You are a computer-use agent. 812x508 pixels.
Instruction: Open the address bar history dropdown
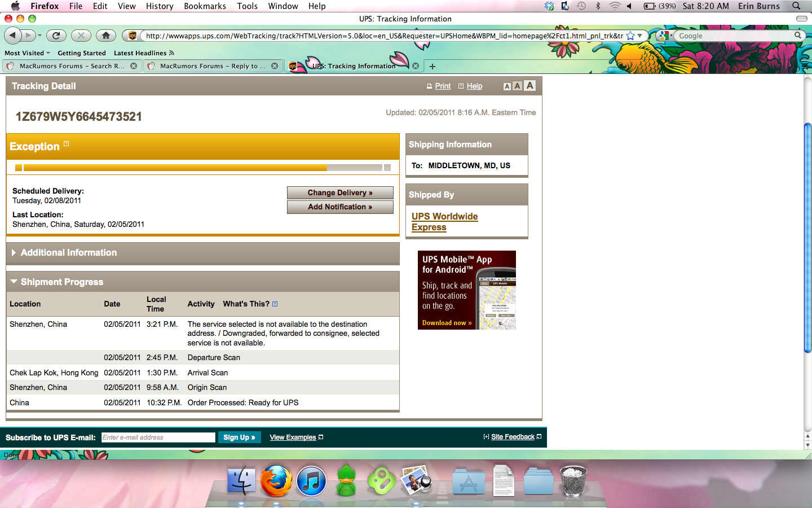pyautogui.click(x=640, y=36)
